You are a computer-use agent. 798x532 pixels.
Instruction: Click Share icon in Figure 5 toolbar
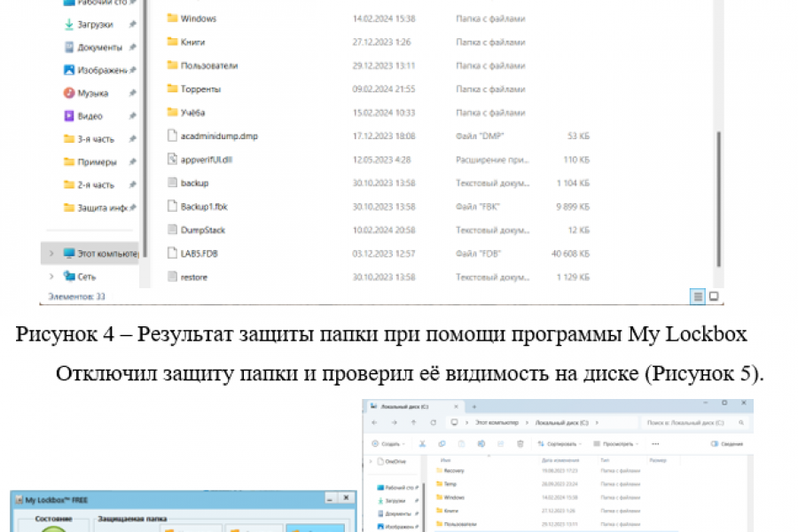[x=500, y=444]
